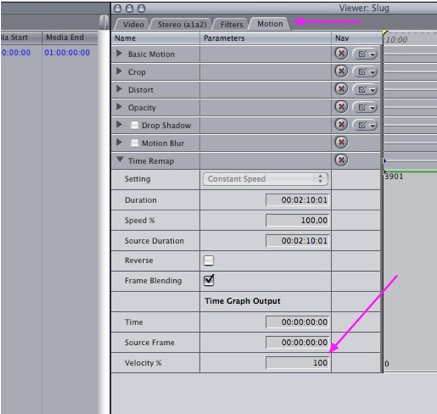The width and height of the screenshot is (437, 414).
Task: Reset Opacity using red X button
Action: (341, 107)
